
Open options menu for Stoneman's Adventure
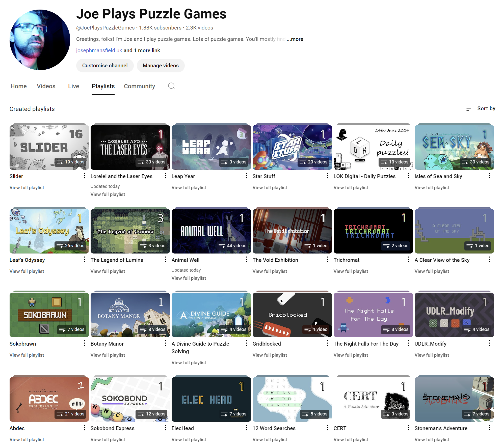(x=490, y=428)
